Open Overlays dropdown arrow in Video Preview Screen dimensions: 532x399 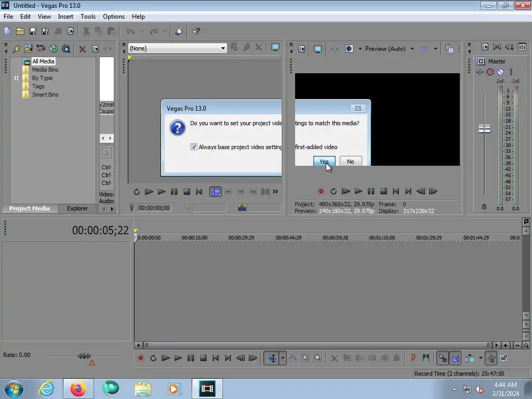coord(435,49)
